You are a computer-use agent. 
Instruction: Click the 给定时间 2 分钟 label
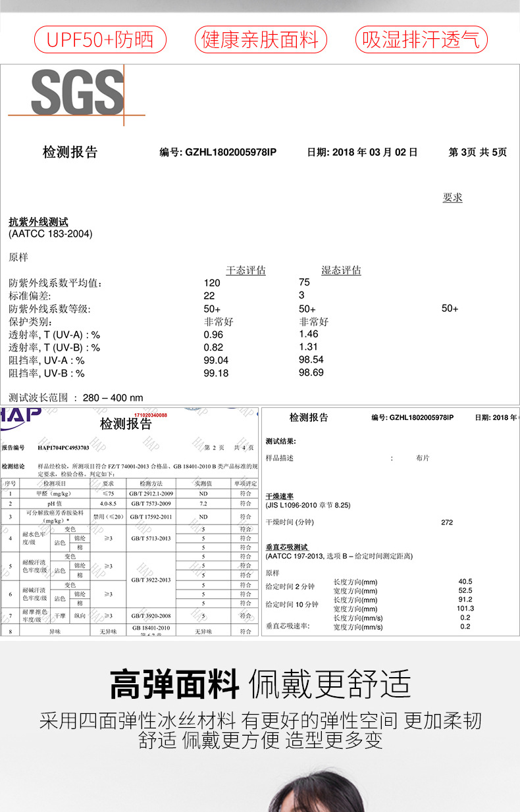click(290, 586)
